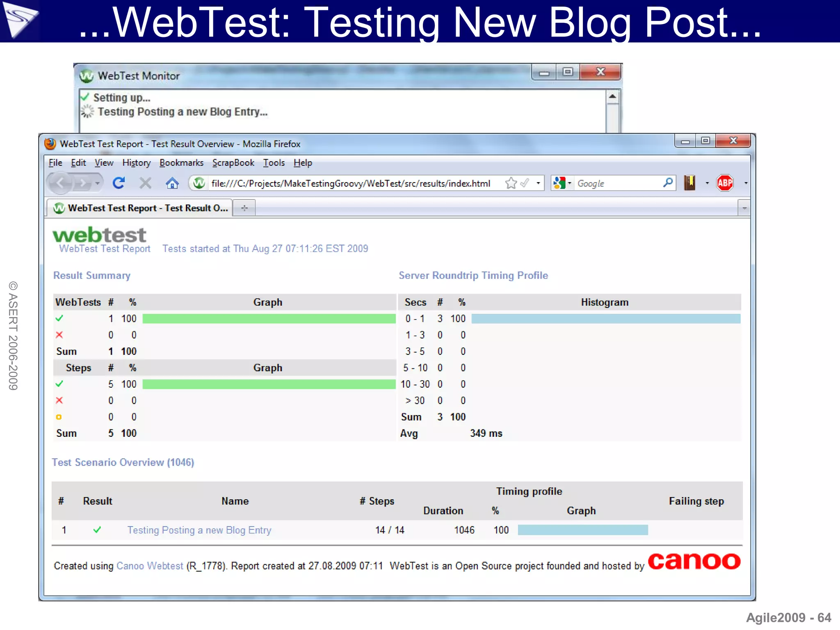Click the Google search input box
This screenshot has height=630, width=840.
pyautogui.click(x=619, y=183)
